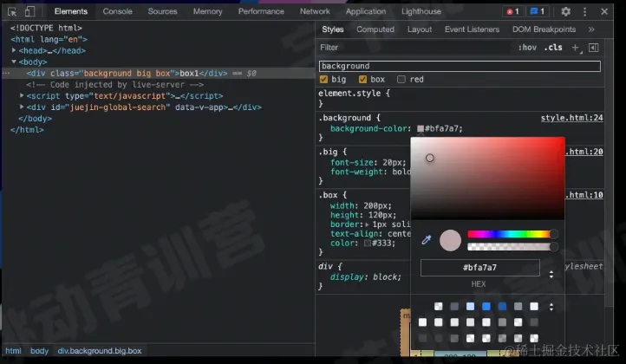
Task: Open the DOM Breakpoints tab
Action: tap(544, 29)
